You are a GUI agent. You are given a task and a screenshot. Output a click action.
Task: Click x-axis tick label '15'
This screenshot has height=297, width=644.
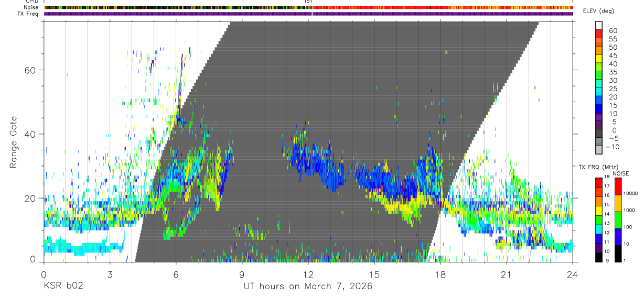coord(374,274)
